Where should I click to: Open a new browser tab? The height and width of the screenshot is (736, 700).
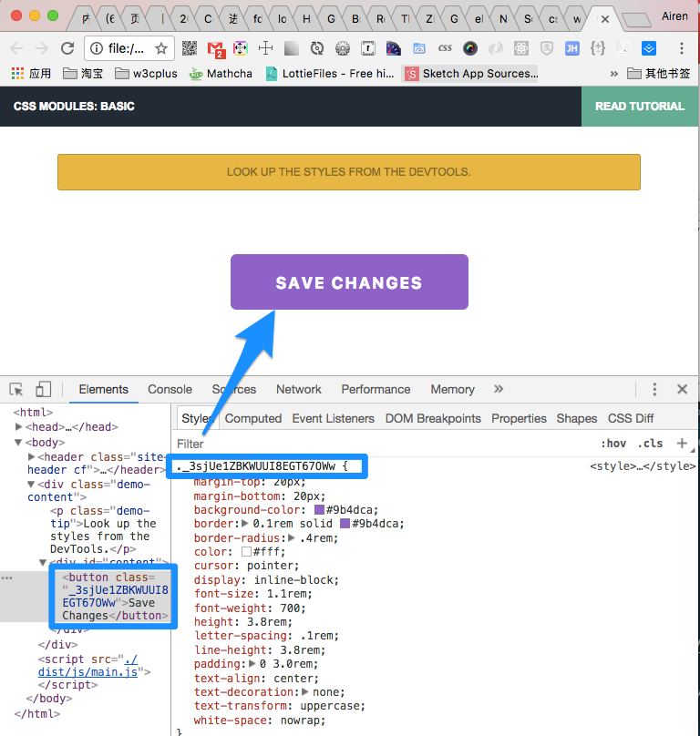point(636,20)
